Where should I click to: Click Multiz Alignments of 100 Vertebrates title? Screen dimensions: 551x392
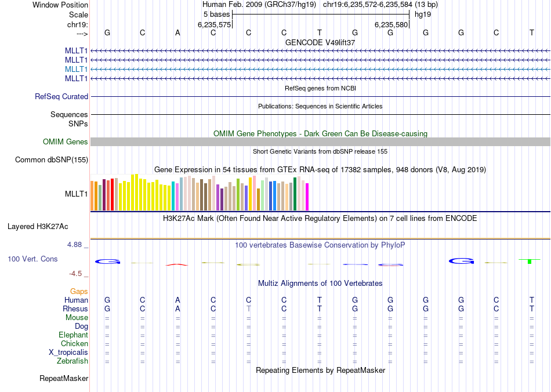320,283
